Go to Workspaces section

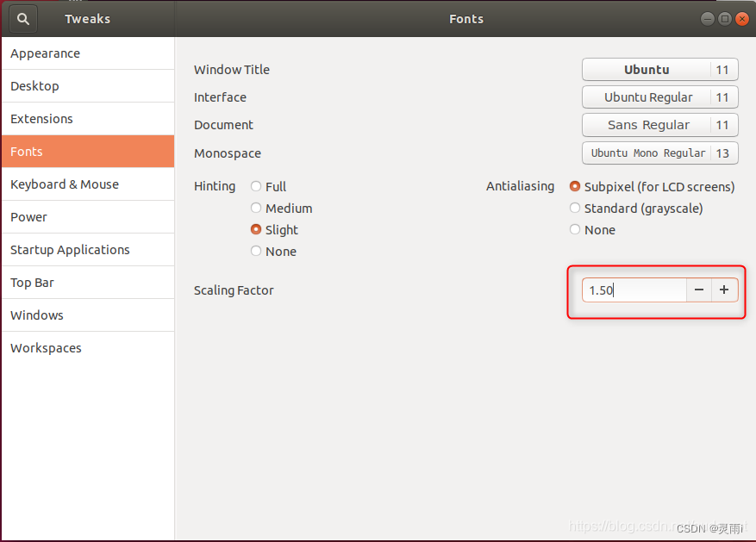88,348
